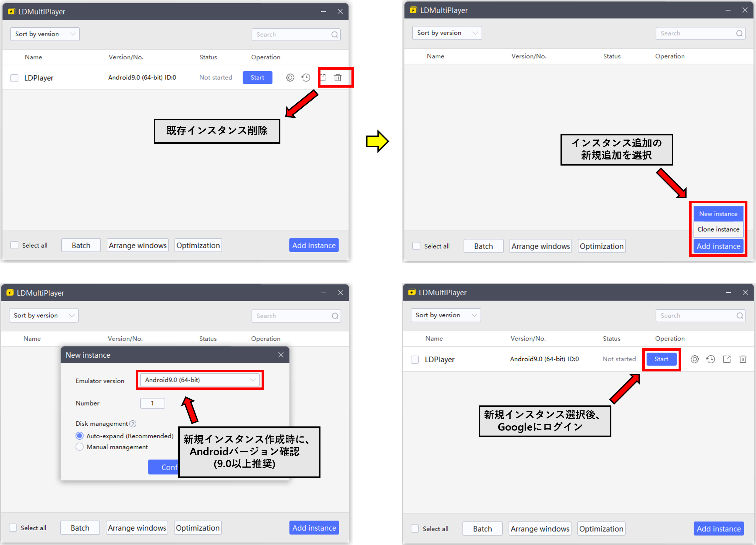Tick LDPlayer checkbox in row with red-outlined Start
Viewport: 756px width, 545px height.
(415, 360)
